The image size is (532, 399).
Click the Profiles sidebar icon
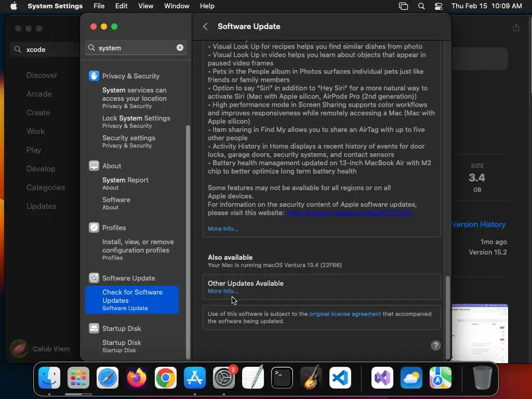pos(94,228)
